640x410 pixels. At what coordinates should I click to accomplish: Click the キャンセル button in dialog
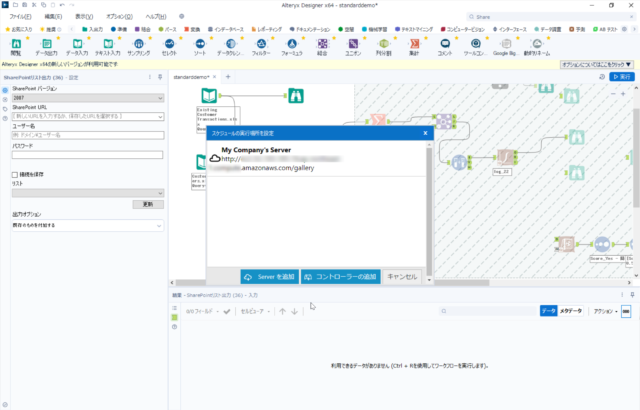pyautogui.click(x=402, y=277)
